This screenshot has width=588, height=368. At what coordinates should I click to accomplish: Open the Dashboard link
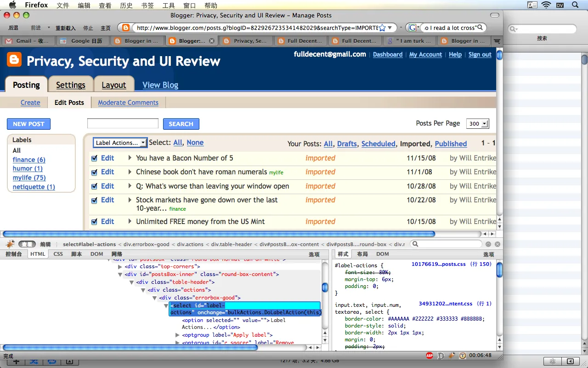tap(388, 54)
